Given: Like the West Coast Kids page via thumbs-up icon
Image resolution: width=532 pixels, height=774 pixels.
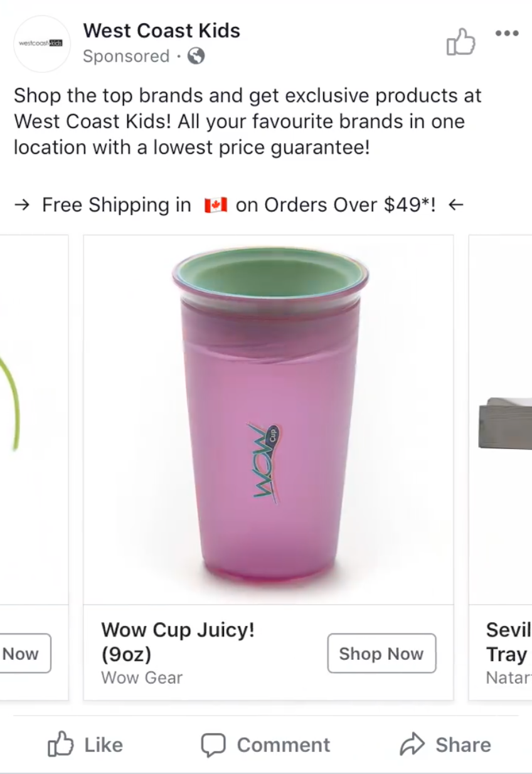Looking at the screenshot, I should pyautogui.click(x=460, y=42).
